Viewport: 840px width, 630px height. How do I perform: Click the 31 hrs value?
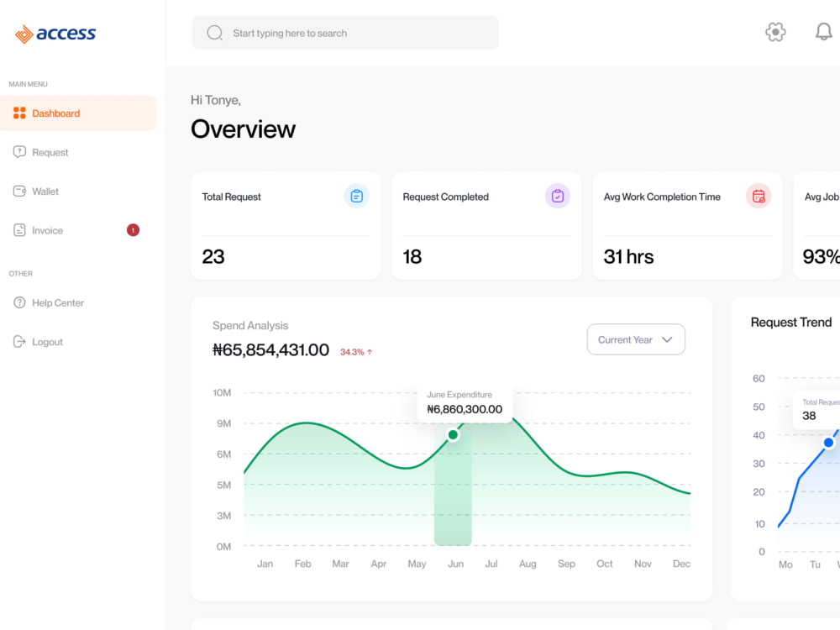(x=628, y=256)
